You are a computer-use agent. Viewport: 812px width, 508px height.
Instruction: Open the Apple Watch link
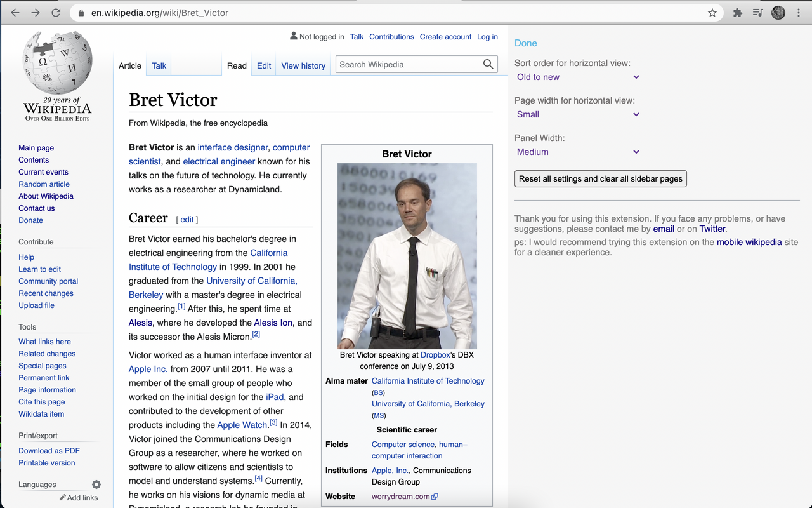(x=242, y=425)
